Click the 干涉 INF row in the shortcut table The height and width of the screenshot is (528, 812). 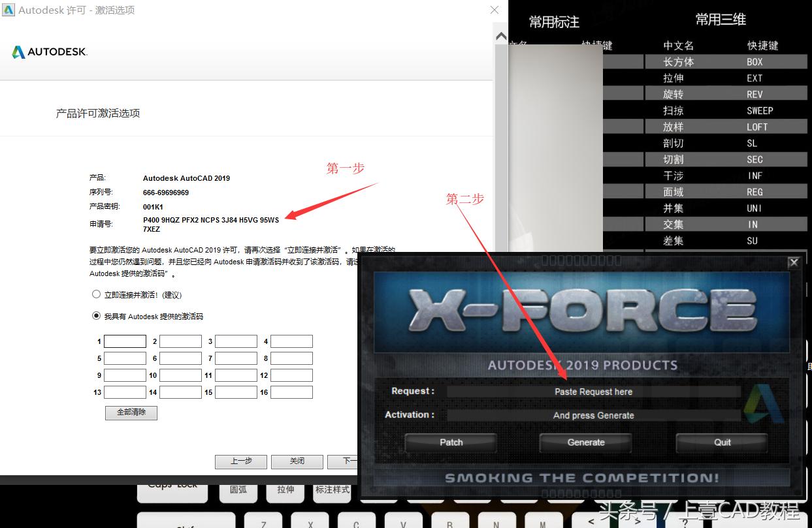tap(726, 176)
